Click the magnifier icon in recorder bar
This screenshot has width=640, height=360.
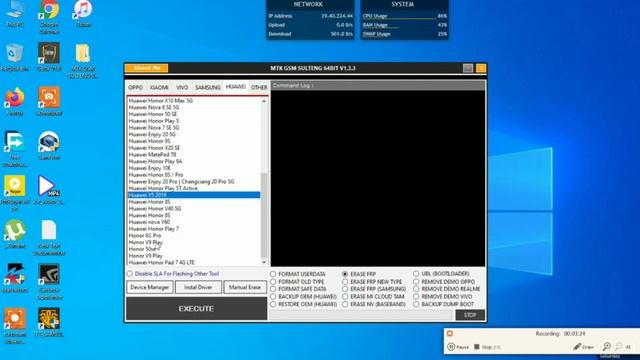pyautogui.click(x=607, y=347)
